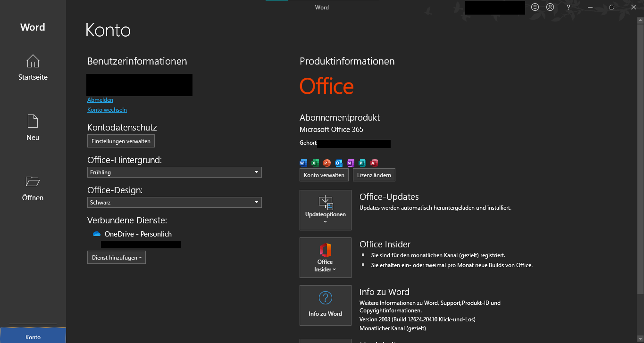Open the Office Insider dropdown button
Image resolution: width=644 pixels, height=343 pixels.
coord(326,258)
